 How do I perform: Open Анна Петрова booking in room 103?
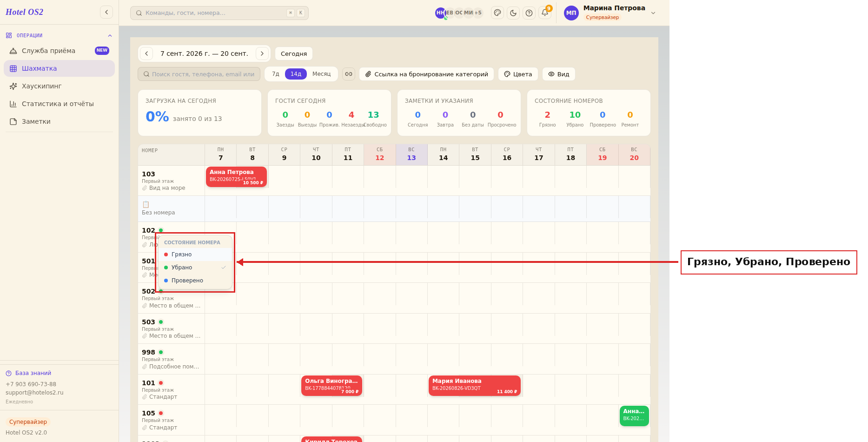[236, 177]
